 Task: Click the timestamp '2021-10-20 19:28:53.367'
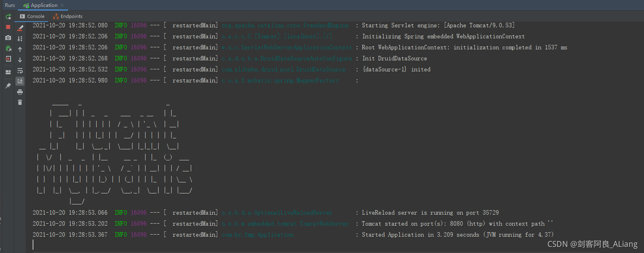point(70,235)
